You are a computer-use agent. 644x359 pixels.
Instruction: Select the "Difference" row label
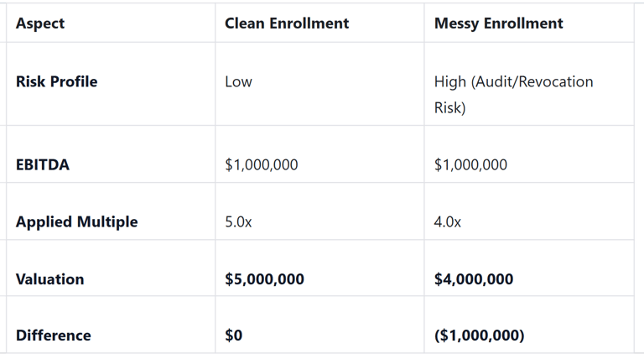coord(53,336)
